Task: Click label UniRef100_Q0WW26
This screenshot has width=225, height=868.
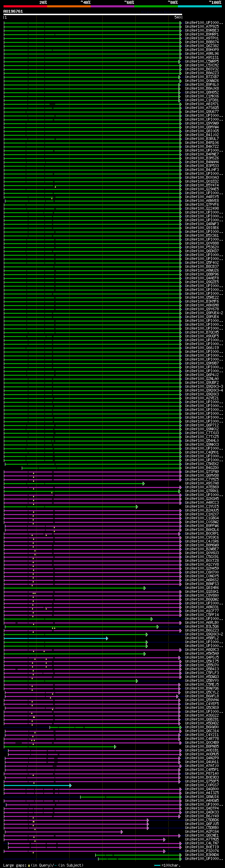Action: tap(202, 81)
